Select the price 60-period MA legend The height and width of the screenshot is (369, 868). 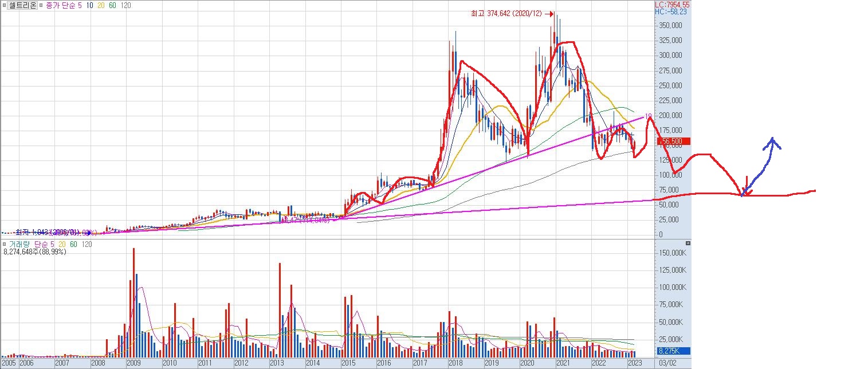[113, 5]
